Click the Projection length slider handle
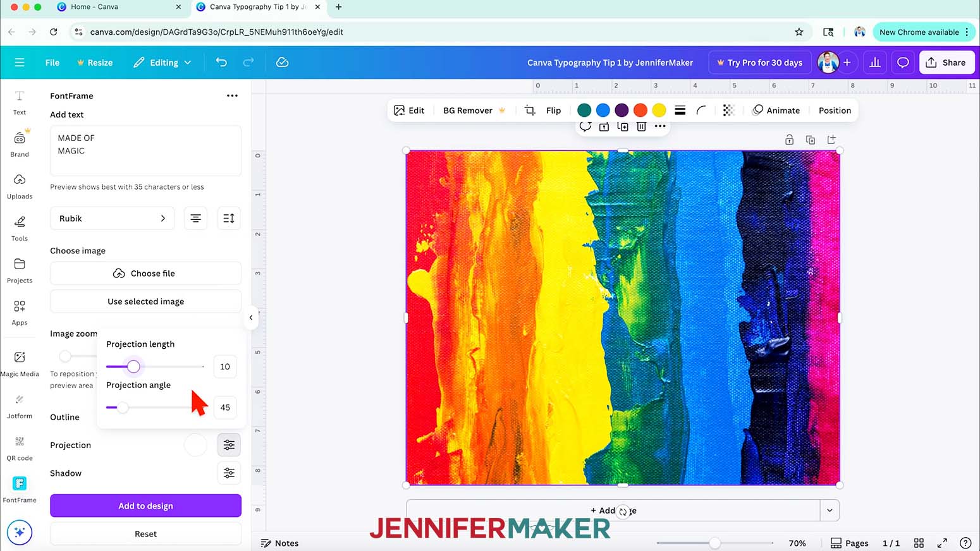 click(x=133, y=366)
